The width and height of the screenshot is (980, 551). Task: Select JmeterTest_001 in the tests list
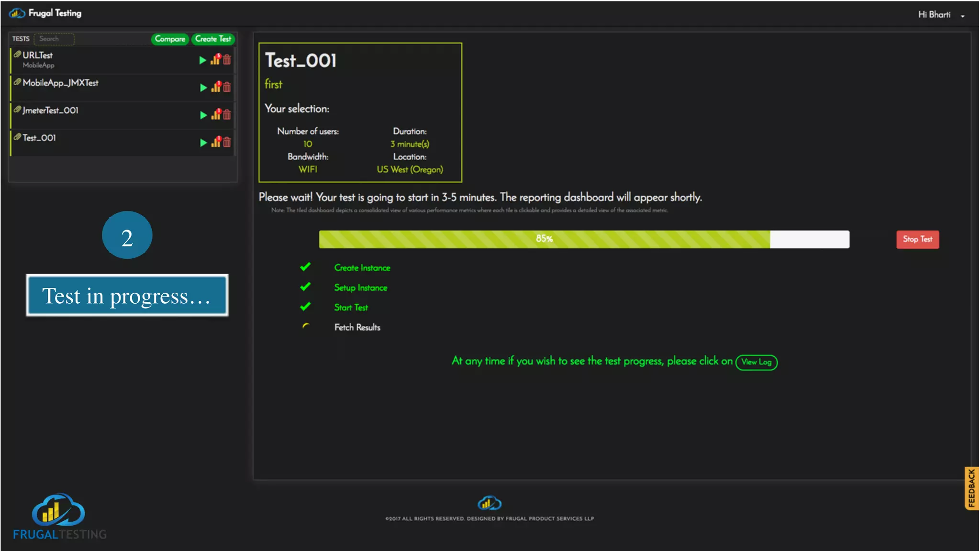click(51, 110)
